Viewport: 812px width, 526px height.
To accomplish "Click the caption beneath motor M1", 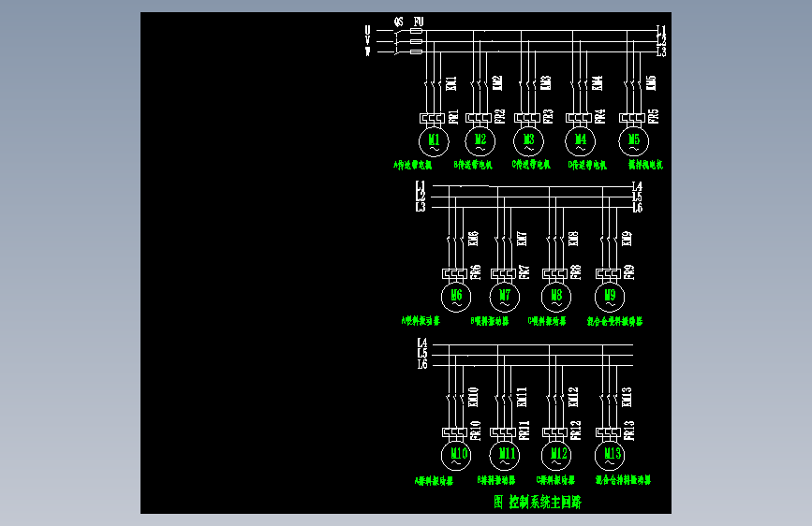I will (413, 165).
